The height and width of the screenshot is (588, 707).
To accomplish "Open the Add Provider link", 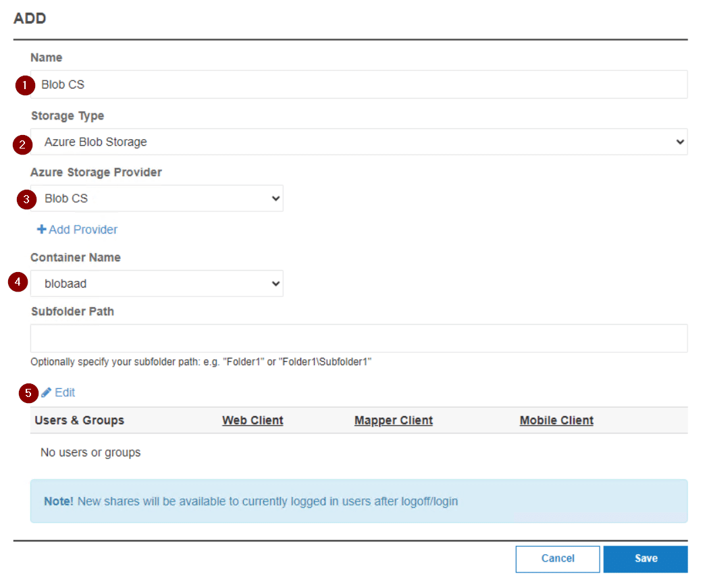I will pyautogui.click(x=82, y=230).
